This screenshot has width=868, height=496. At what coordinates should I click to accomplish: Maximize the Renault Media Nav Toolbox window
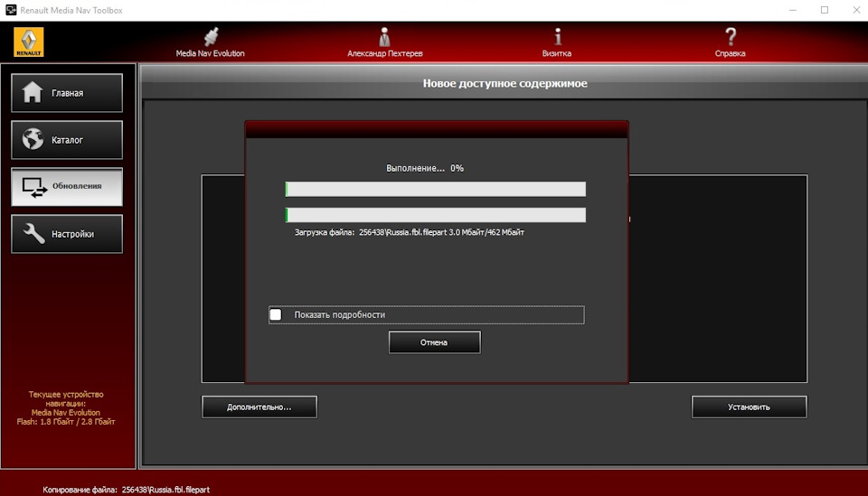click(825, 10)
